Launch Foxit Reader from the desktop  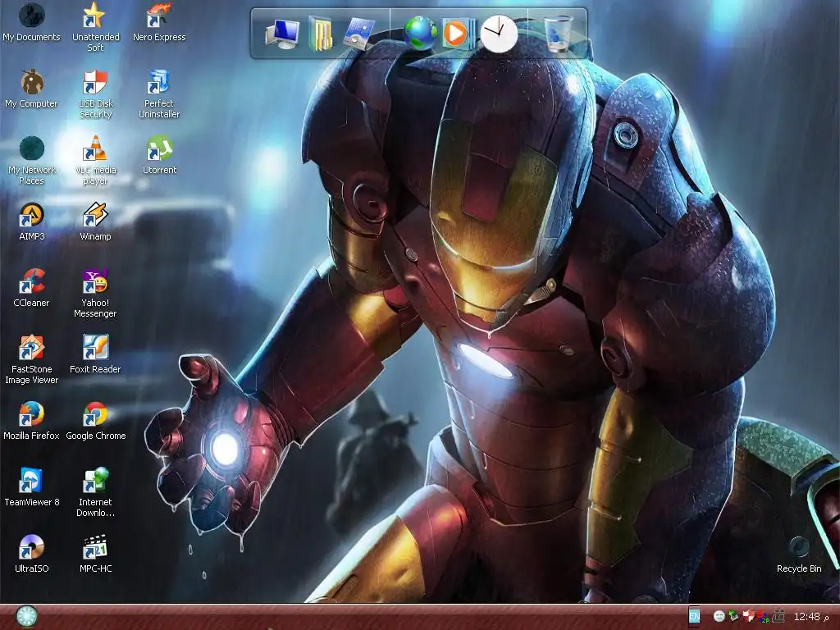coord(95,355)
